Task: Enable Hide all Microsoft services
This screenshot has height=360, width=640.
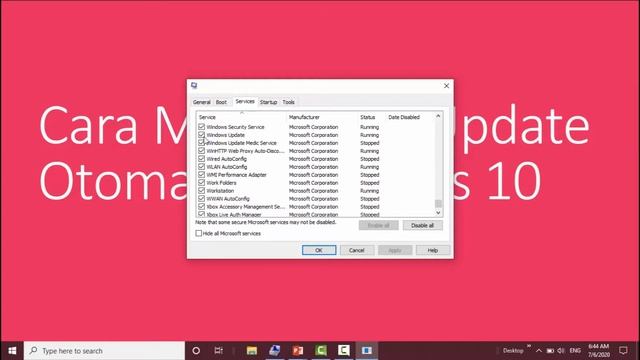Action: tap(198, 233)
